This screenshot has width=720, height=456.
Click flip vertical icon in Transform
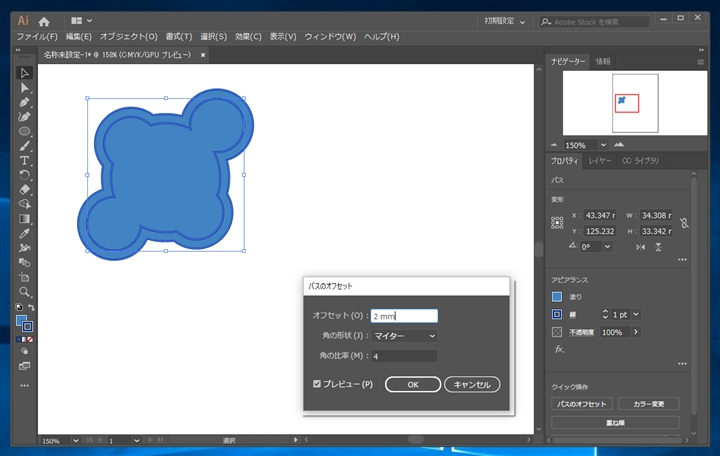[658, 247]
